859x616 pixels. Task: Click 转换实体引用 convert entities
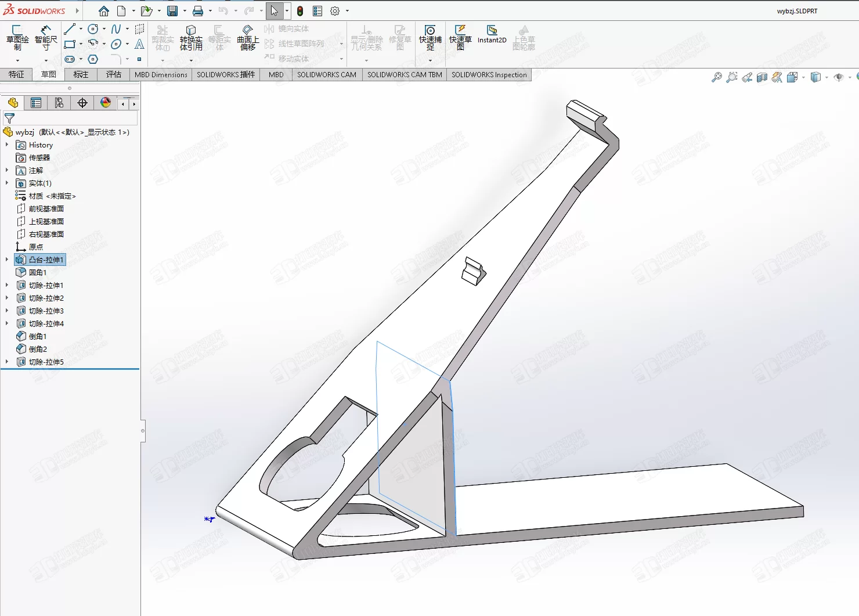pos(191,38)
